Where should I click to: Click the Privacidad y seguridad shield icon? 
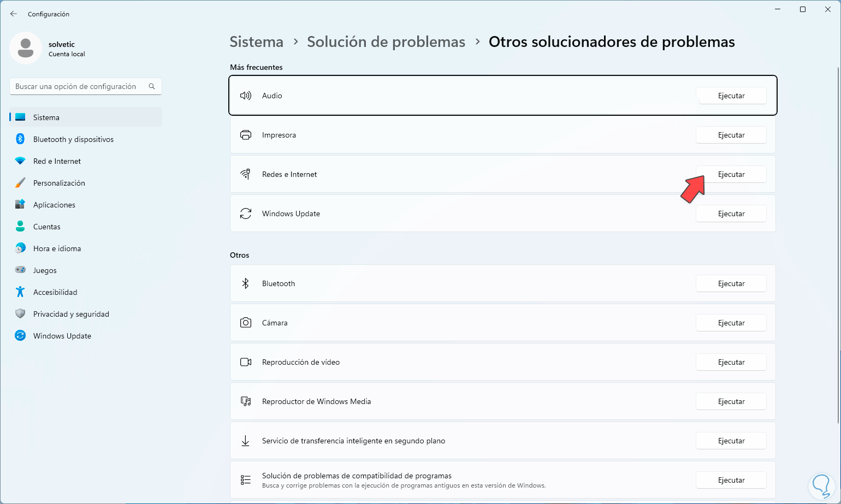(x=20, y=314)
